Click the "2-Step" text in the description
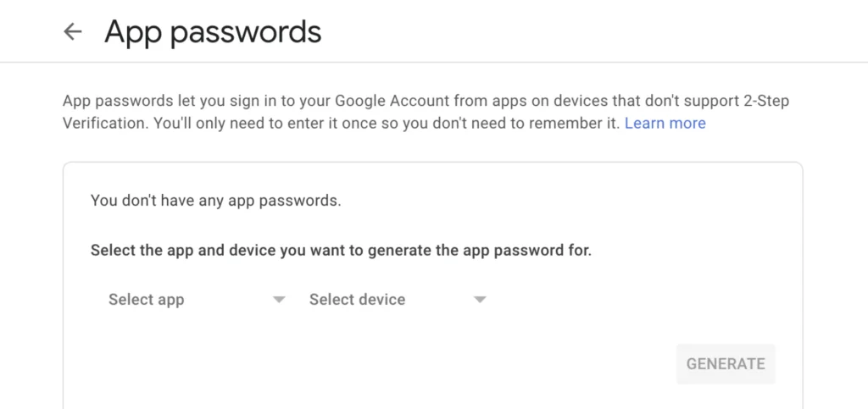 [x=765, y=101]
